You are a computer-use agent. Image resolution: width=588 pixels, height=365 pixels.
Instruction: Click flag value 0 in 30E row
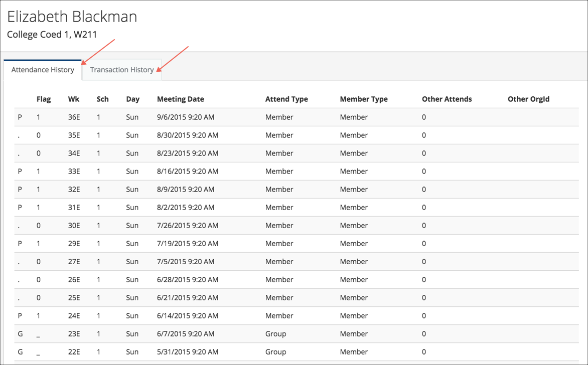39,225
